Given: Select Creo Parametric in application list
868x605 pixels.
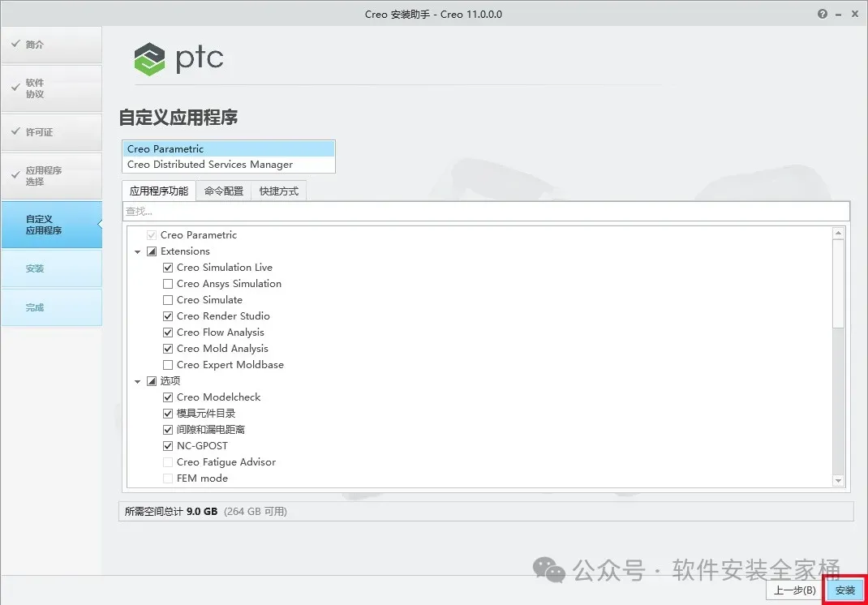Looking at the screenshot, I should [x=228, y=149].
